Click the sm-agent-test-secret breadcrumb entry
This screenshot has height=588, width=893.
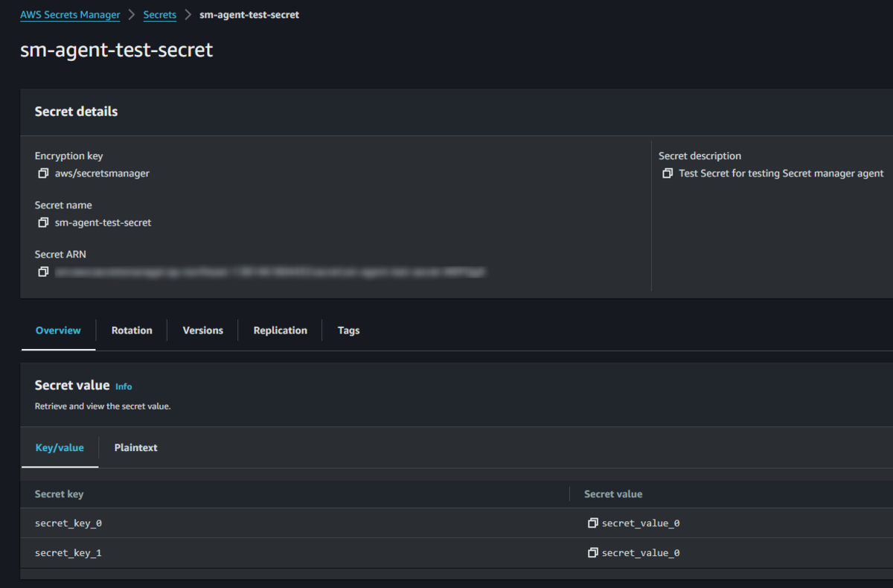[249, 14]
